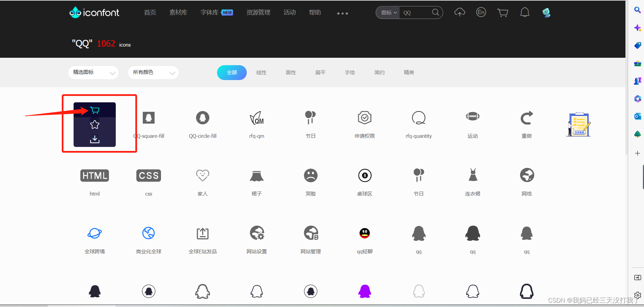
Task: Switch to the 线性 style filter
Action: tap(261, 72)
